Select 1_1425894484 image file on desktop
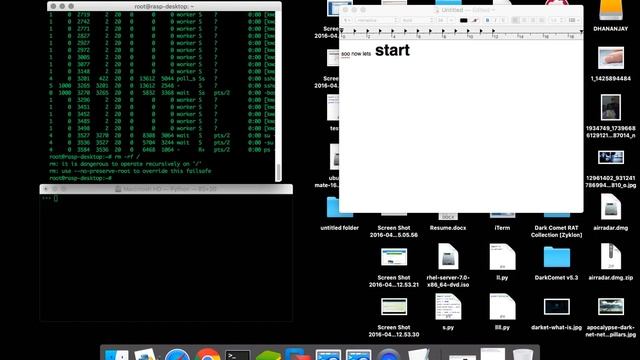Screen dimensions: 640x360 click(x=611, y=58)
